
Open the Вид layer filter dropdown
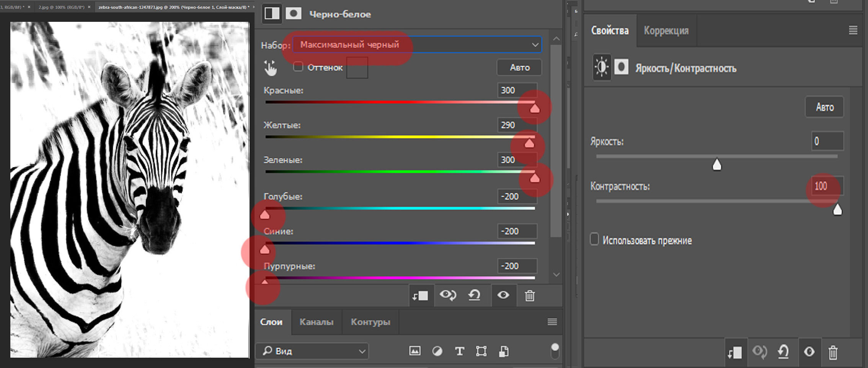[313, 351]
